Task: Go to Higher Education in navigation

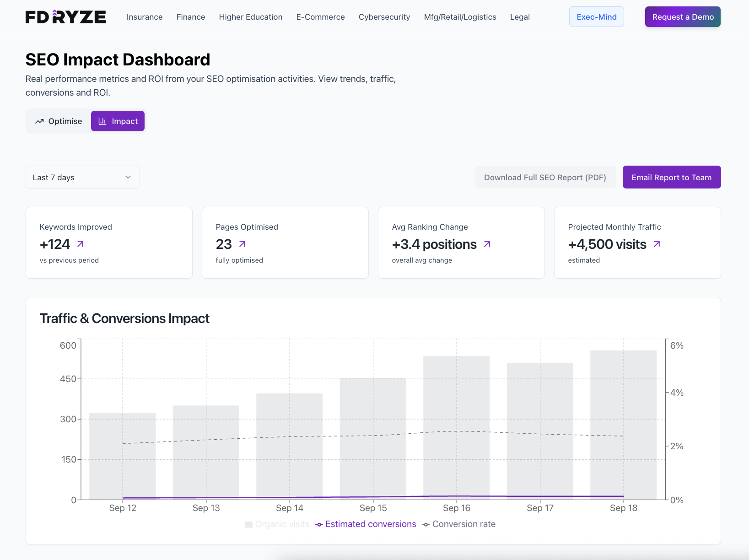Action: coord(250,17)
